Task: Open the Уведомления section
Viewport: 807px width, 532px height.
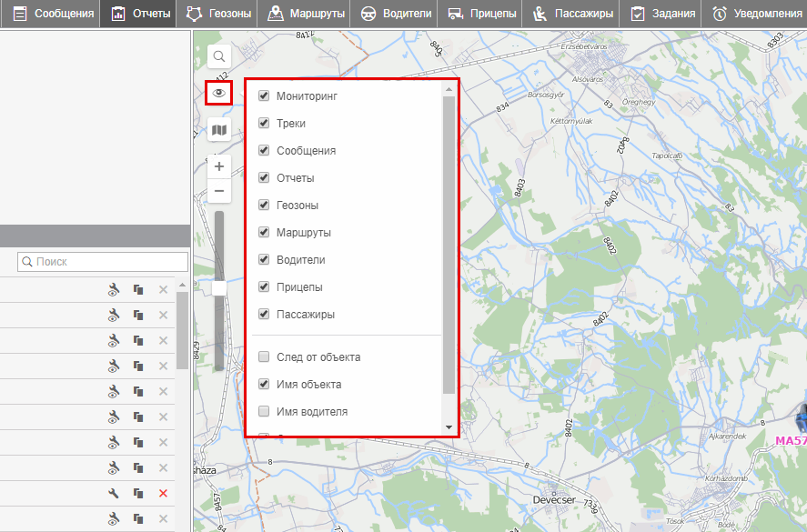Action: [x=758, y=14]
